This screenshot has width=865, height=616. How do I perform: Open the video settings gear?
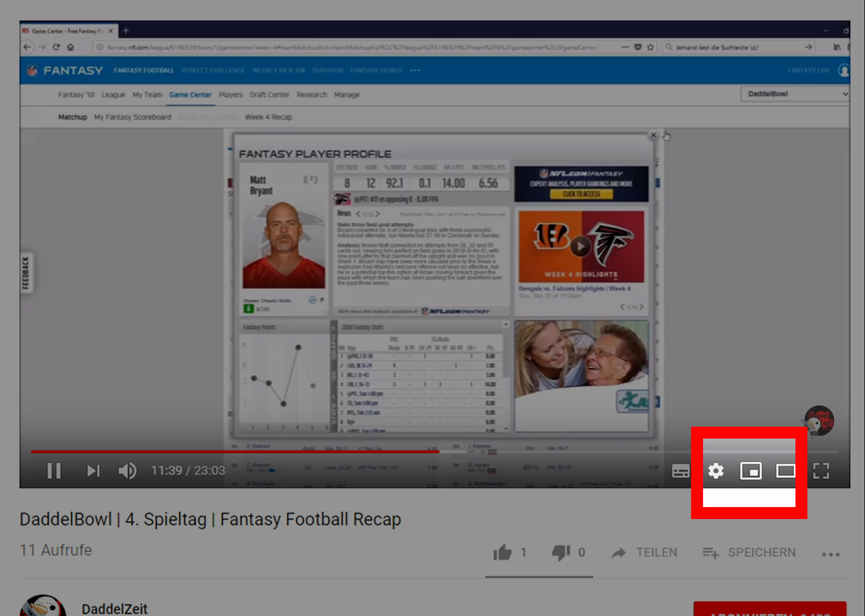(716, 471)
